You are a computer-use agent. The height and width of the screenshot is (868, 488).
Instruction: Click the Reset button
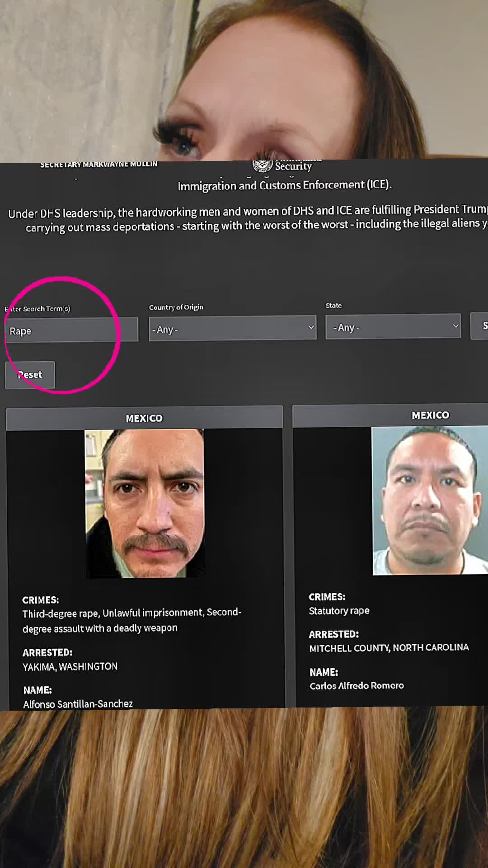tap(30, 375)
